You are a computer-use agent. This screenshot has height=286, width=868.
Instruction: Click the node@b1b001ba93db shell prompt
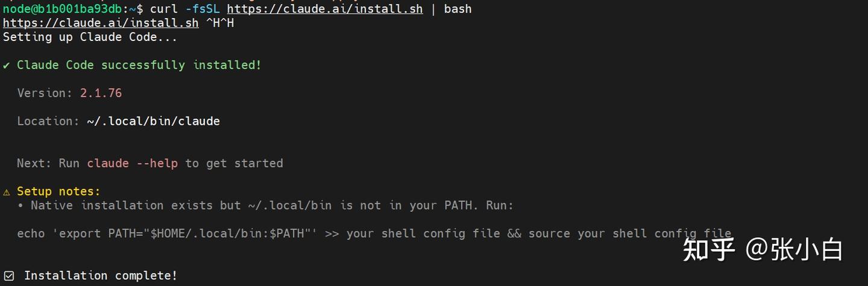pyautogui.click(x=65, y=9)
